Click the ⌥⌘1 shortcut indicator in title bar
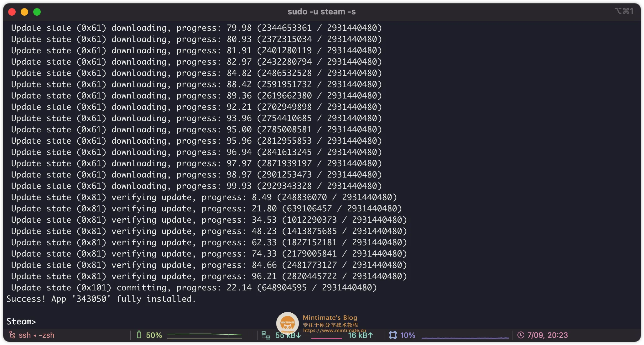This screenshot has width=644, height=345. pos(624,11)
